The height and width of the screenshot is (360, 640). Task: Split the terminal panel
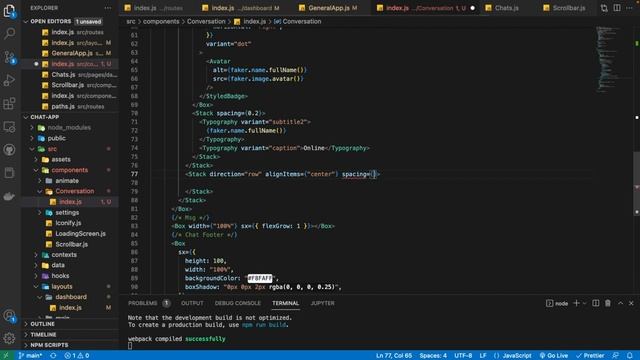(596, 303)
